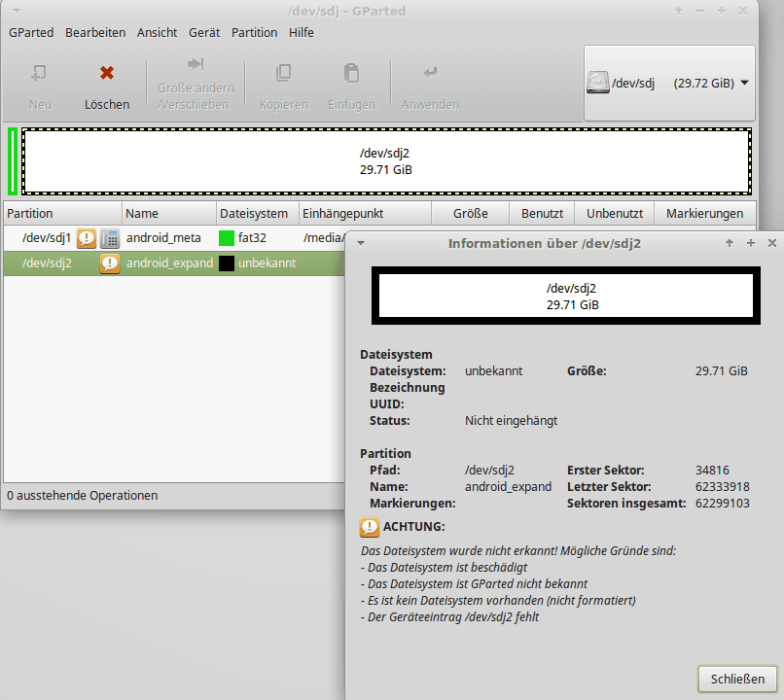Open the Hilfe menu
This screenshot has height=700, width=784.
coord(301,32)
